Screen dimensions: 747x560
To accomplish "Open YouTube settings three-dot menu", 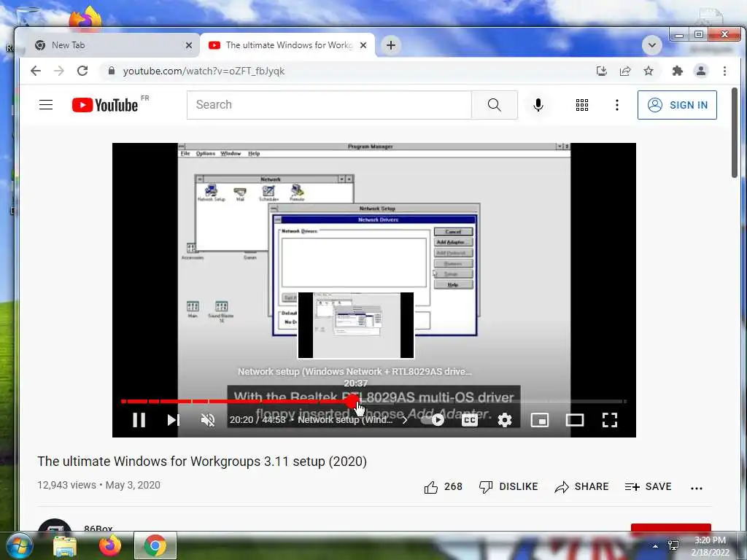I will coord(617,105).
